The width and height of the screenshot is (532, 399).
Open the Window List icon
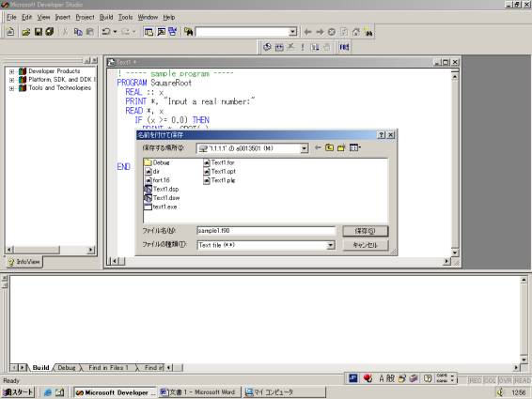click(x=173, y=32)
